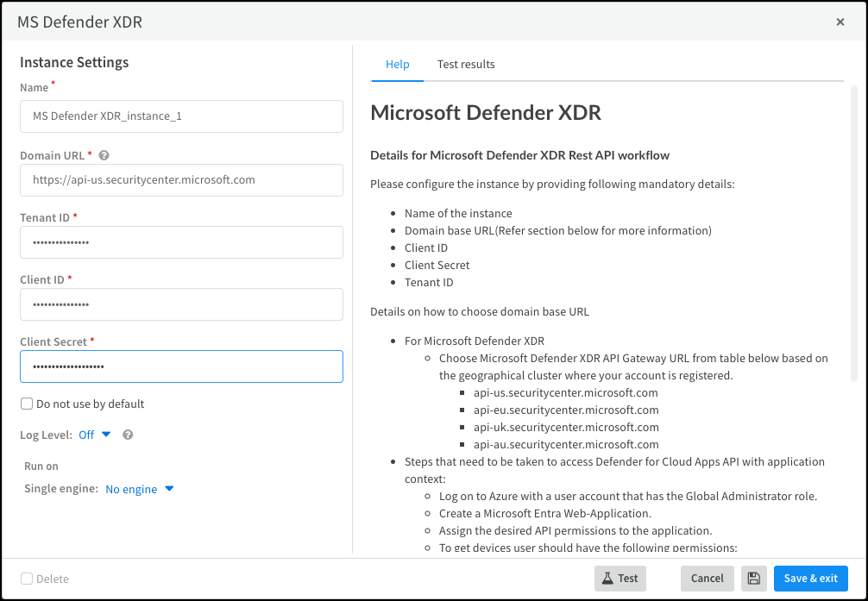
Task: Click Save & exit
Action: pos(810,579)
